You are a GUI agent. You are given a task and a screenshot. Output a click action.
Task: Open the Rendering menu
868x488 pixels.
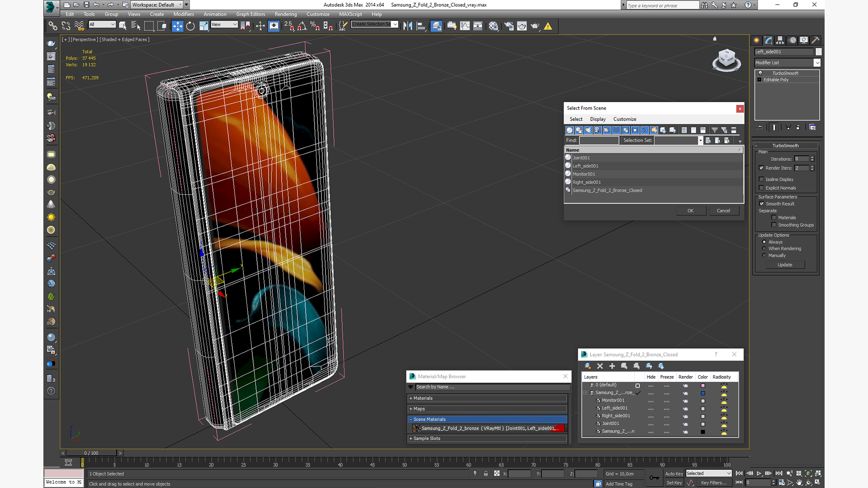click(x=286, y=14)
